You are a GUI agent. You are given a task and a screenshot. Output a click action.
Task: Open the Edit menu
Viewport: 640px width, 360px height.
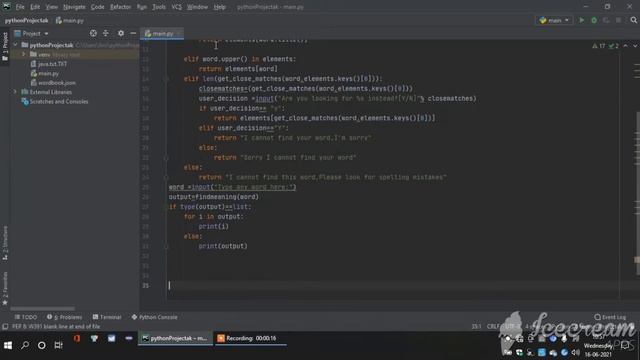[x=35, y=7]
